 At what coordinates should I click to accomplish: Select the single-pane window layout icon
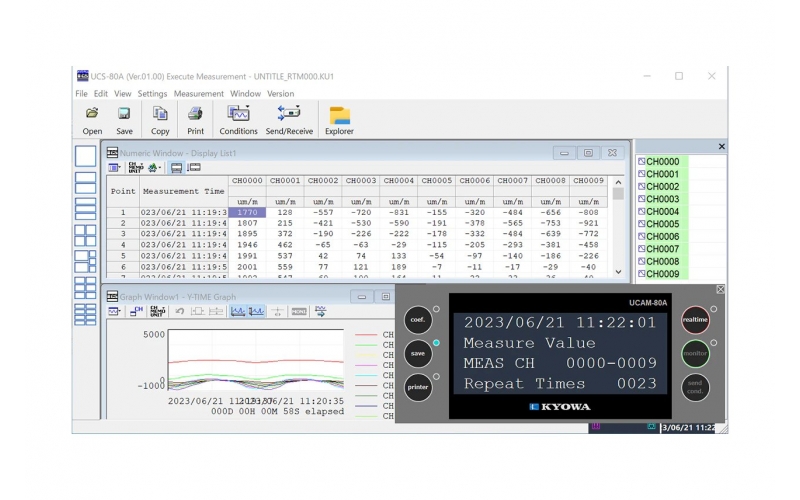pyautogui.click(x=85, y=156)
